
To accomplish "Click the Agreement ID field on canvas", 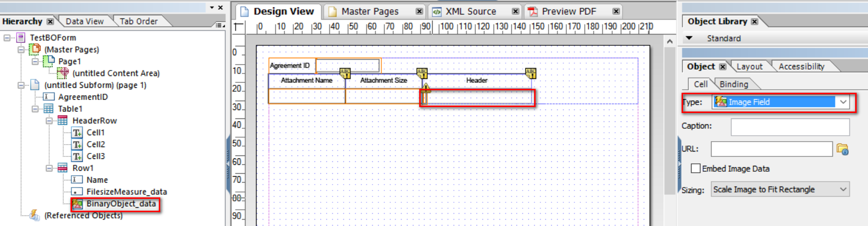I will click(348, 65).
